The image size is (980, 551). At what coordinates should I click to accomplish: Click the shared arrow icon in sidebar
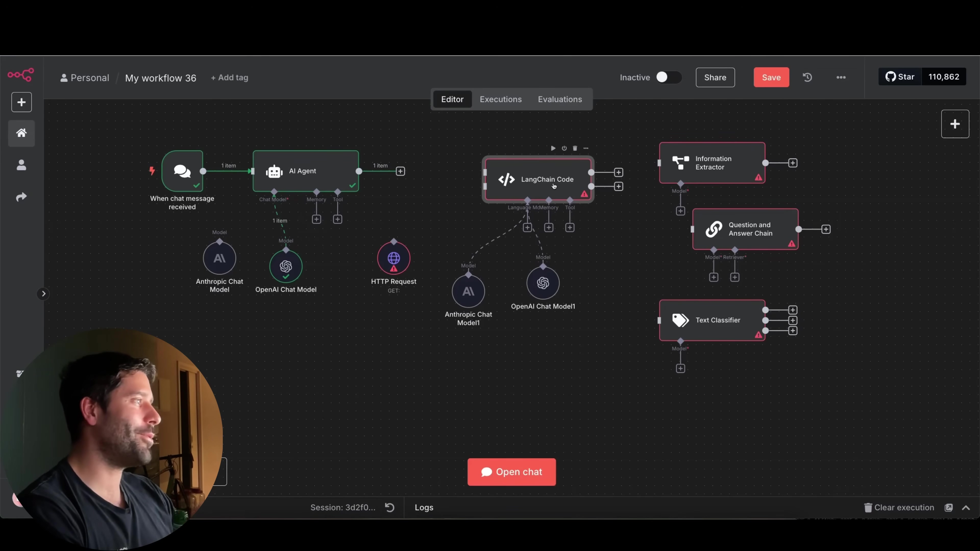(x=21, y=197)
